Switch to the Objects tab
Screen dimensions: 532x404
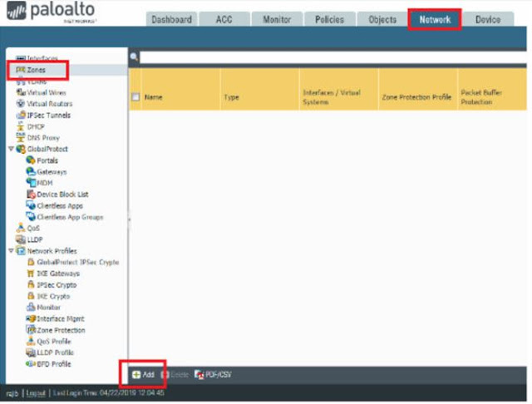click(382, 19)
